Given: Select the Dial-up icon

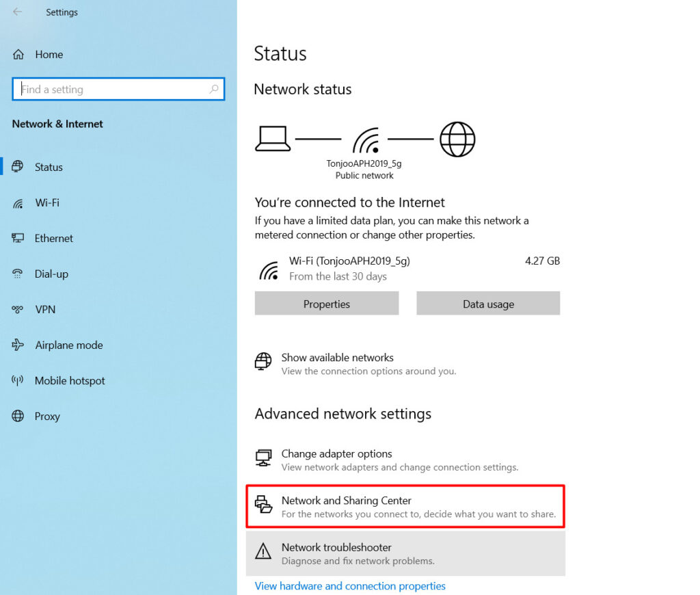Looking at the screenshot, I should tap(18, 274).
